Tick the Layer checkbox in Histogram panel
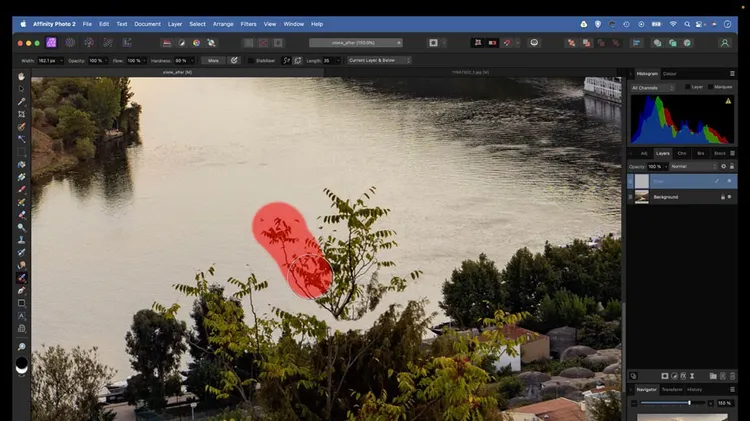The height and width of the screenshot is (421, 750). click(x=687, y=87)
